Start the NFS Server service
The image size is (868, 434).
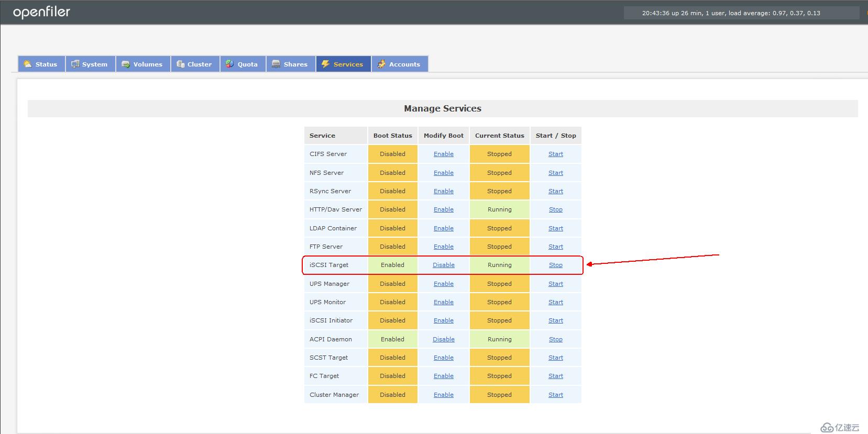point(556,173)
